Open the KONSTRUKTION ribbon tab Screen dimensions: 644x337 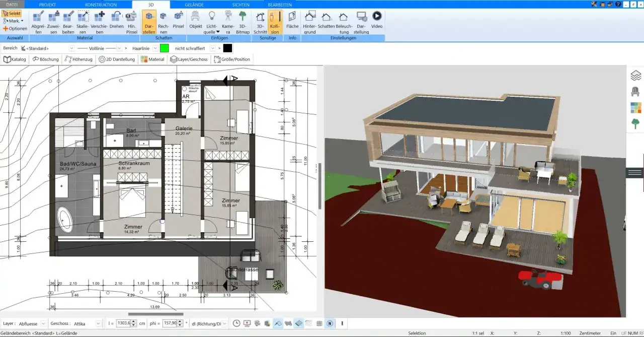point(101,4)
